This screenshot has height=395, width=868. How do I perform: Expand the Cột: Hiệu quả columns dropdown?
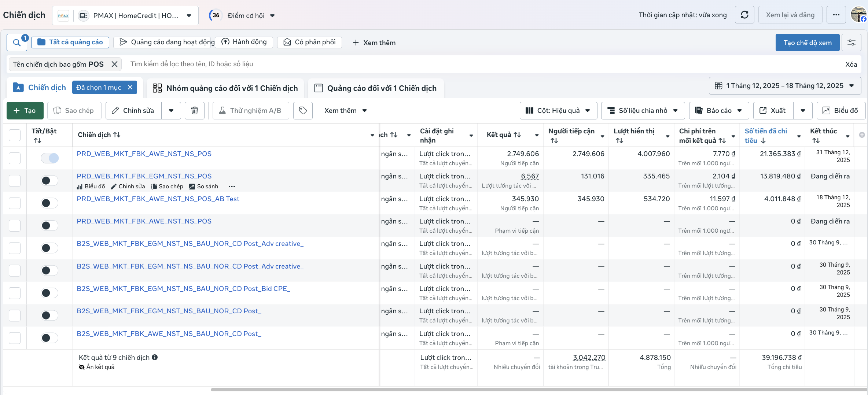(x=558, y=111)
